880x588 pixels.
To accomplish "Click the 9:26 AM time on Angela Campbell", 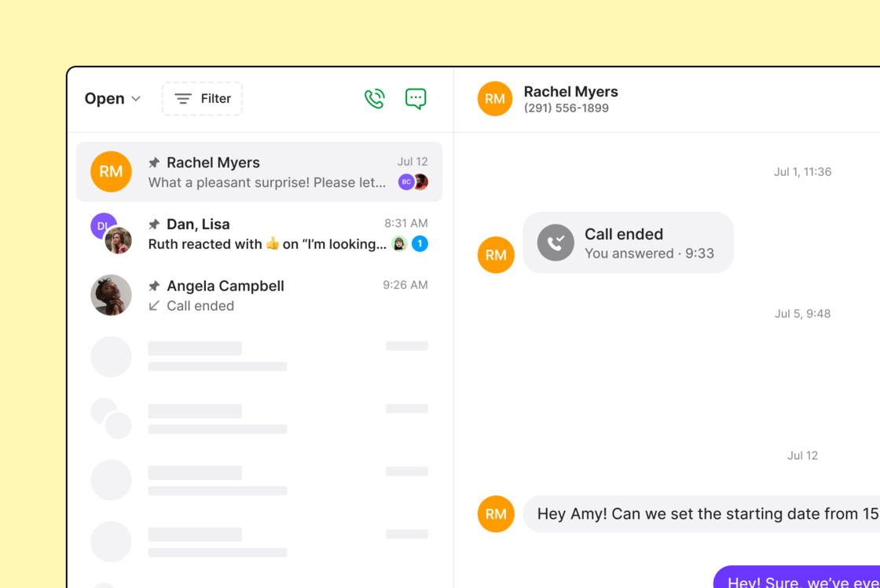I will click(x=405, y=285).
